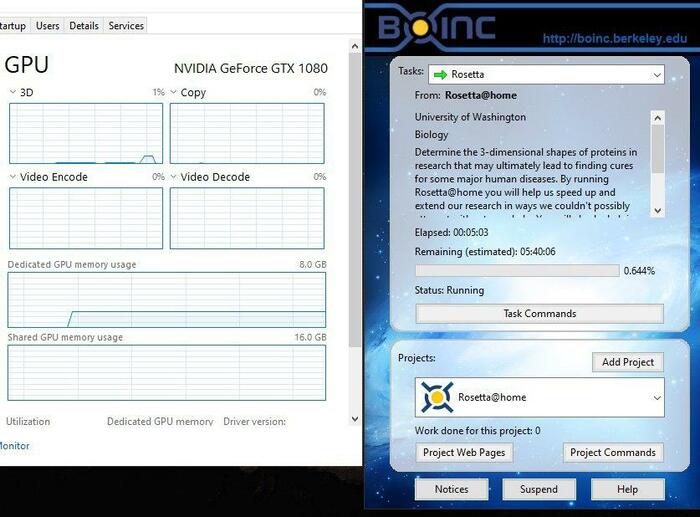Click the 'University of Washington' text
This screenshot has height=517, width=700.
pos(470,117)
